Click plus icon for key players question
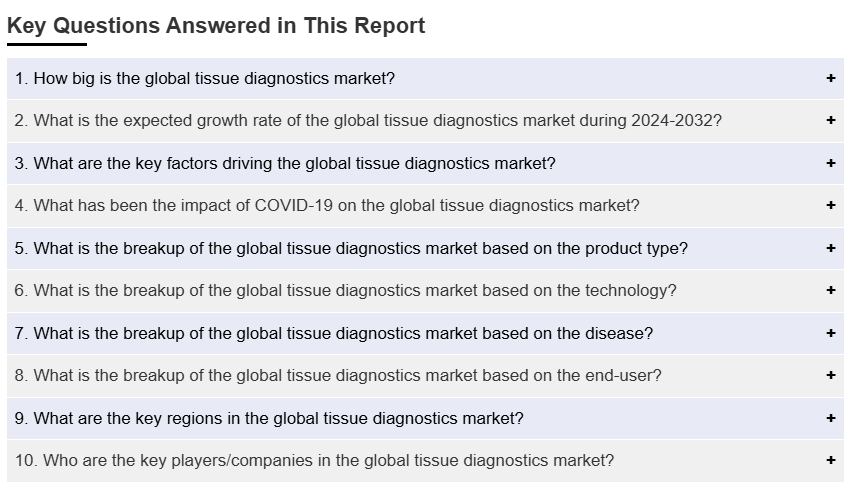851x488 pixels. click(830, 460)
